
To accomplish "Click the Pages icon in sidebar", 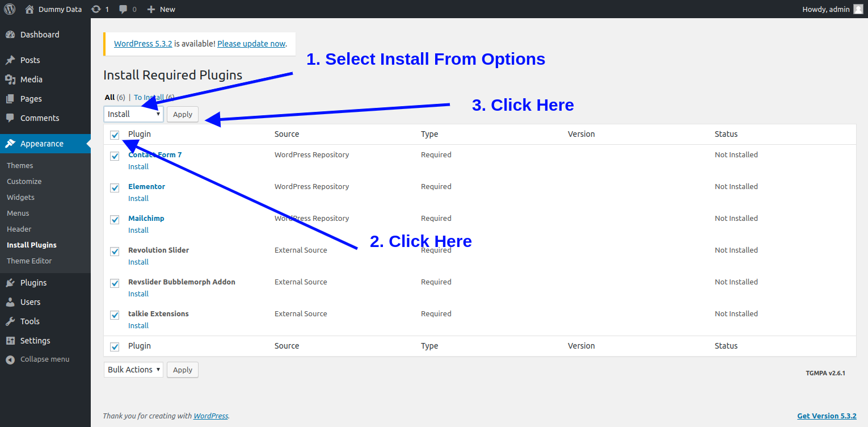I will [x=10, y=99].
